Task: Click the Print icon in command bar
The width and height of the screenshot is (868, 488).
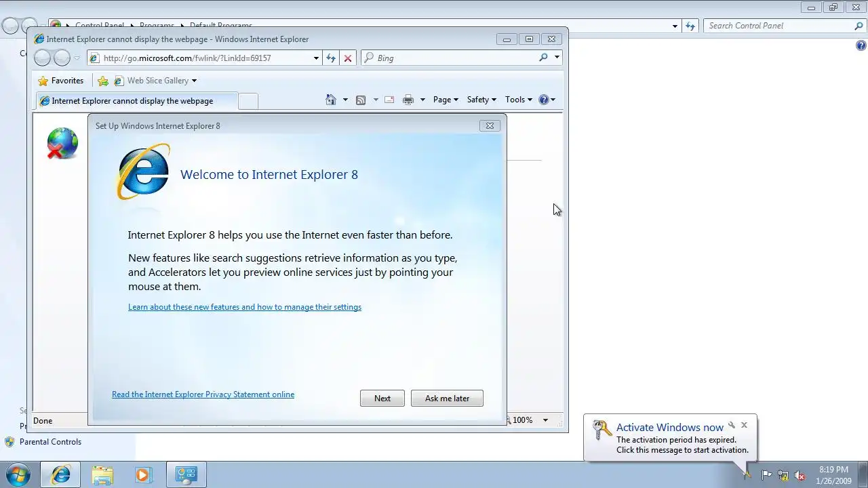Action: [x=408, y=100]
